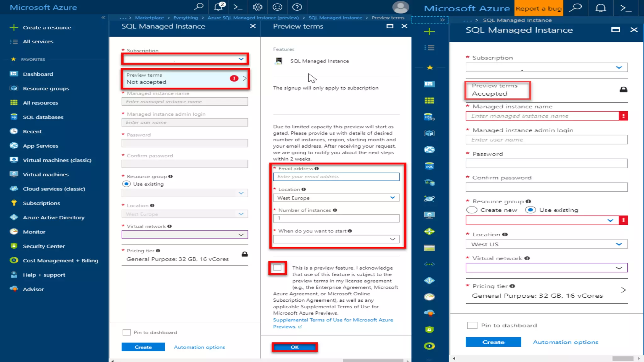Open the user account avatar
Image resolution: width=644 pixels, height=362 pixels.
(x=401, y=7)
